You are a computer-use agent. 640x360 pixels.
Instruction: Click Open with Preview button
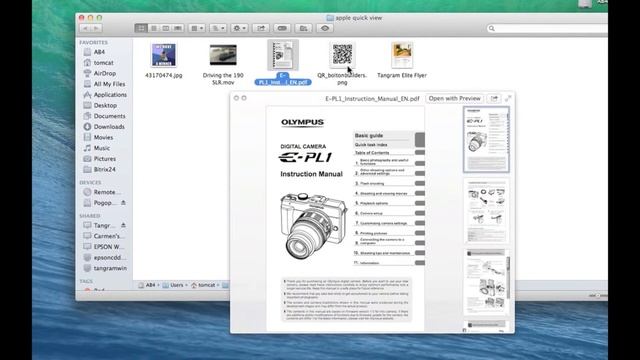454,98
